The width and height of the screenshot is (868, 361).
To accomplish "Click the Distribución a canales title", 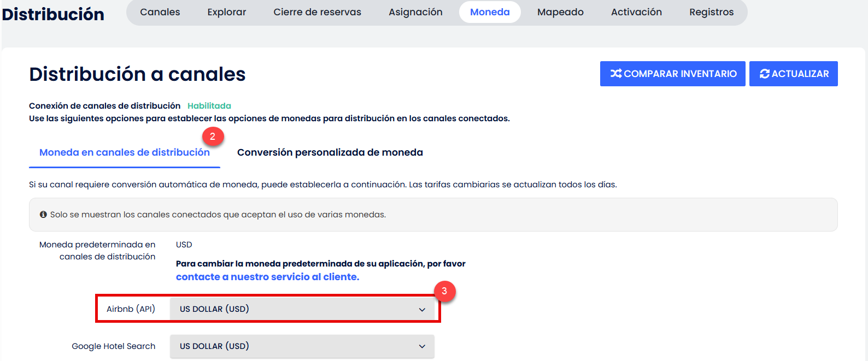I will 137,74.
